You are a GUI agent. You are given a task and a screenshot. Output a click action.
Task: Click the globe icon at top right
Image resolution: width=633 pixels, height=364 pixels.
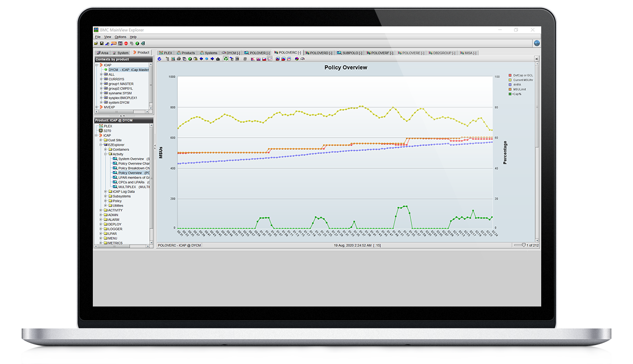(x=536, y=44)
